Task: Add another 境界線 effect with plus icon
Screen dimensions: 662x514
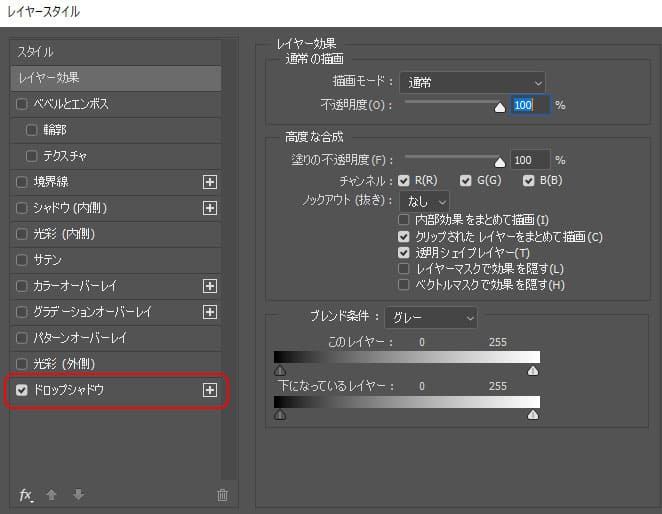Action: 210,182
